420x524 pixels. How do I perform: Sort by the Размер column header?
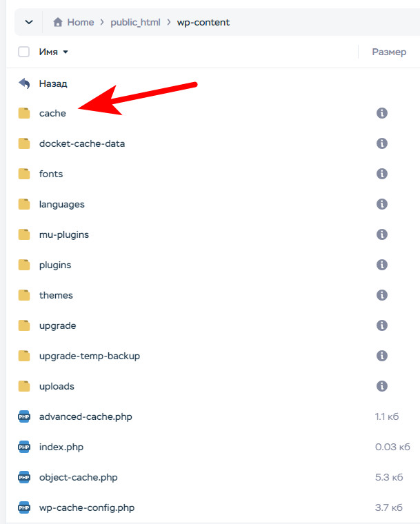[389, 52]
